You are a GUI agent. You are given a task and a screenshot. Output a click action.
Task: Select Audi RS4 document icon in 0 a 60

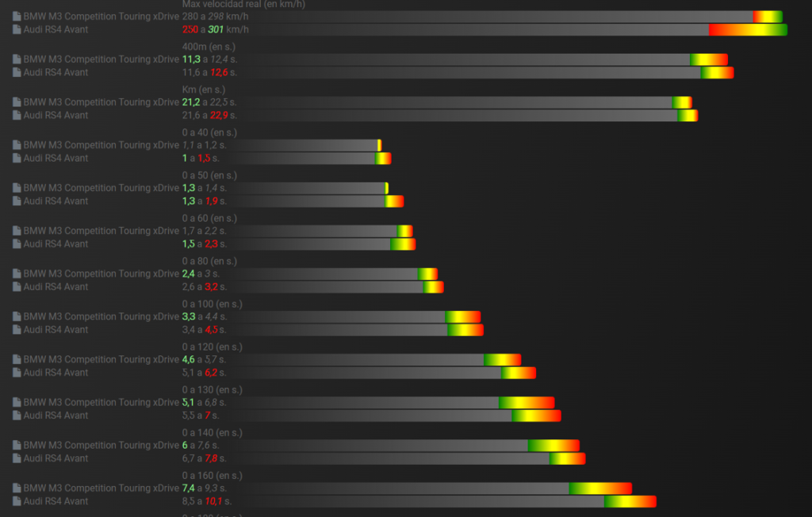pyautogui.click(x=17, y=244)
